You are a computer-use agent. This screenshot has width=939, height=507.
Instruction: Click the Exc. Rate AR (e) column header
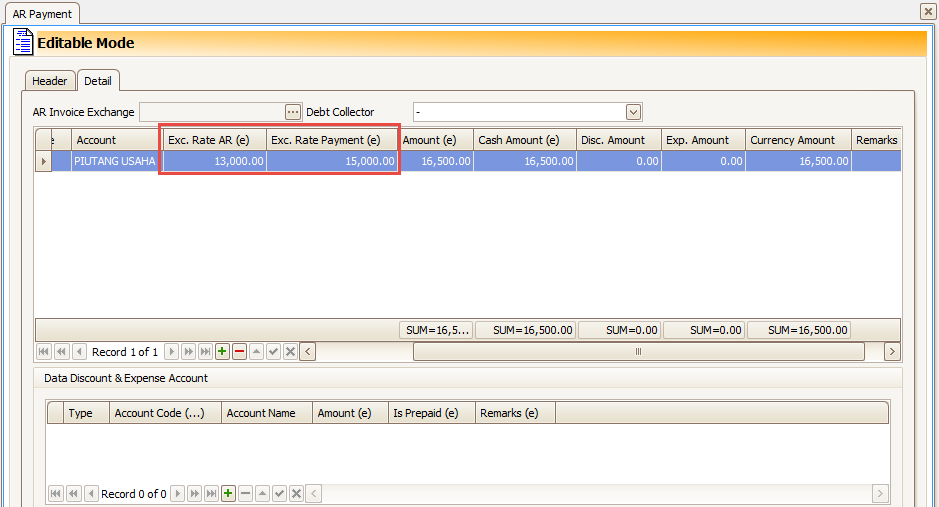[x=214, y=140]
